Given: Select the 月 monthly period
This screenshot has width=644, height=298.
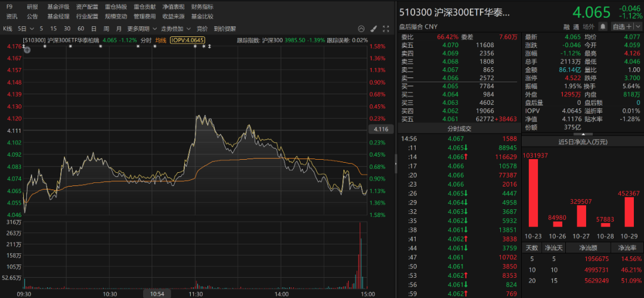Looking at the screenshot, I should point(119,29).
